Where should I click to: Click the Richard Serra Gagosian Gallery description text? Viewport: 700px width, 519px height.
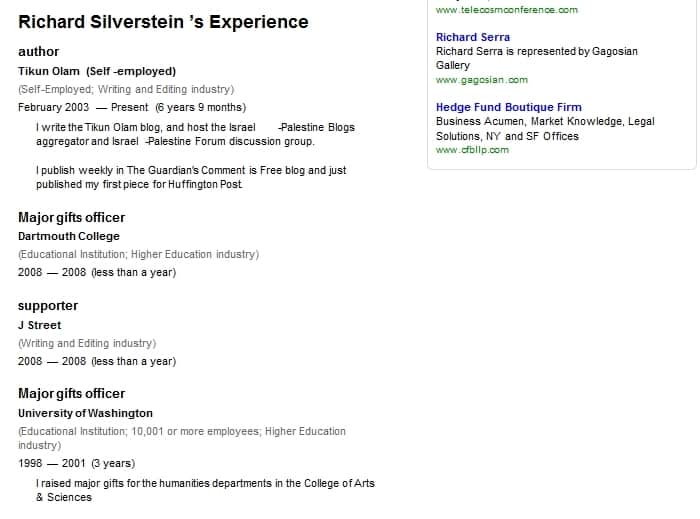pyautogui.click(x=537, y=58)
